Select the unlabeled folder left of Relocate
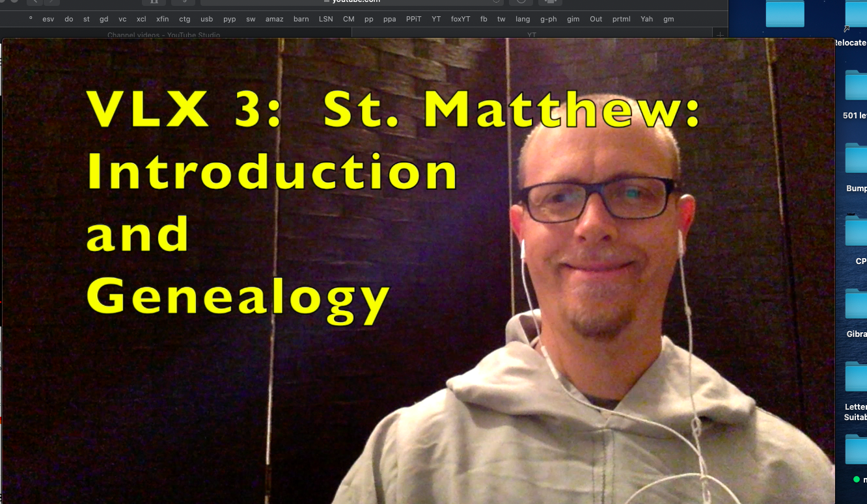This screenshot has height=504, width=867. (x=785, y=13)
